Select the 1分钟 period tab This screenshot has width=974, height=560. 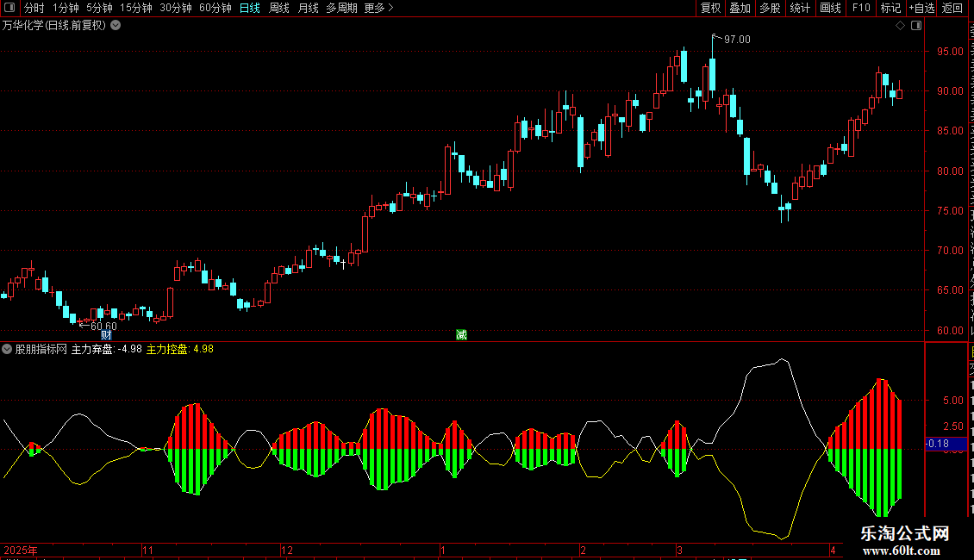tap(66, 8)
